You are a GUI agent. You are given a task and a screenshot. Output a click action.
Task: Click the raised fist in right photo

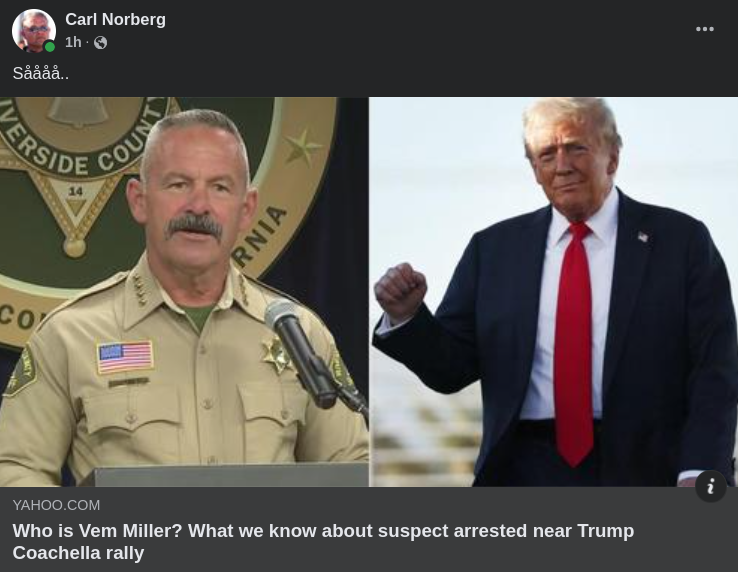click(x=401, y=291)
